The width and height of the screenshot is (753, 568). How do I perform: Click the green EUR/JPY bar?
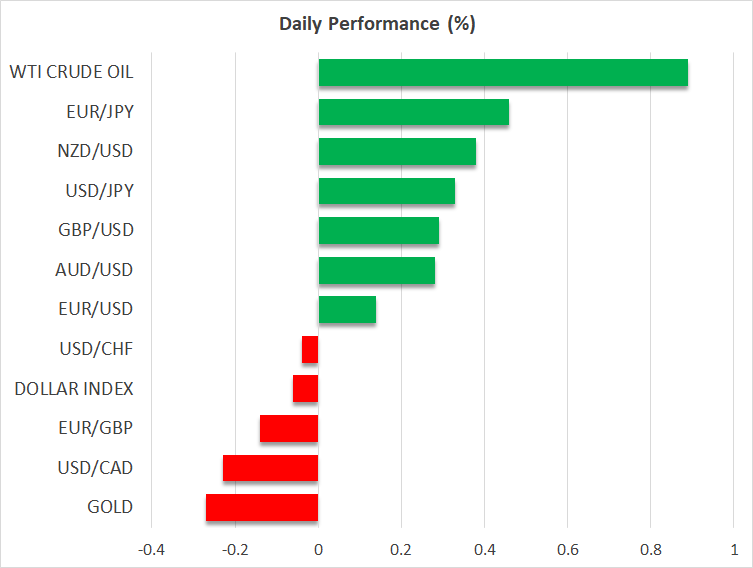[413, 112]
